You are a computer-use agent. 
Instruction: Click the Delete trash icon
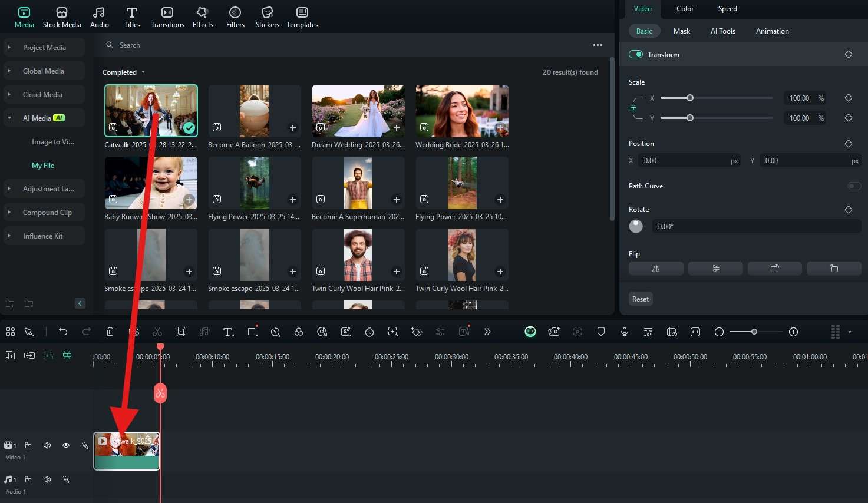110,332
